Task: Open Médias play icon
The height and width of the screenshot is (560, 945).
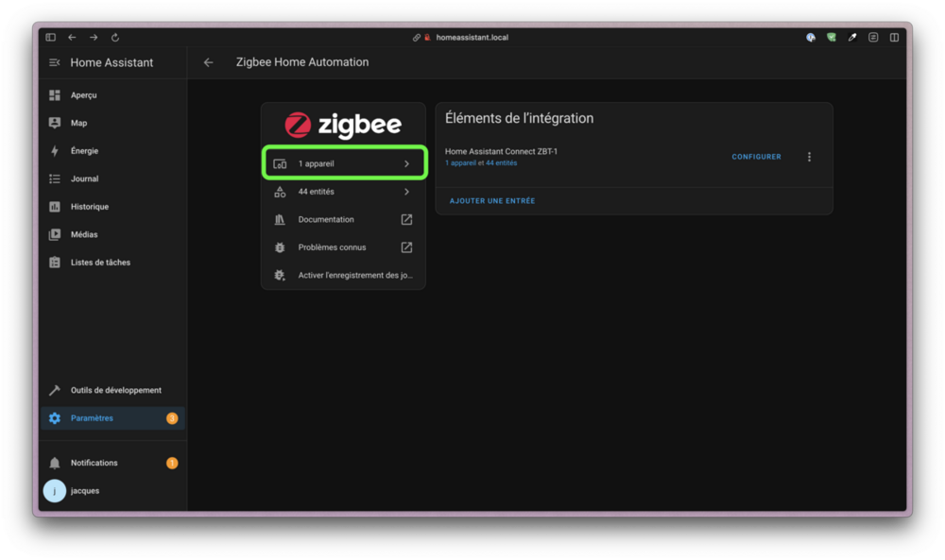Action: click(55, 234)
